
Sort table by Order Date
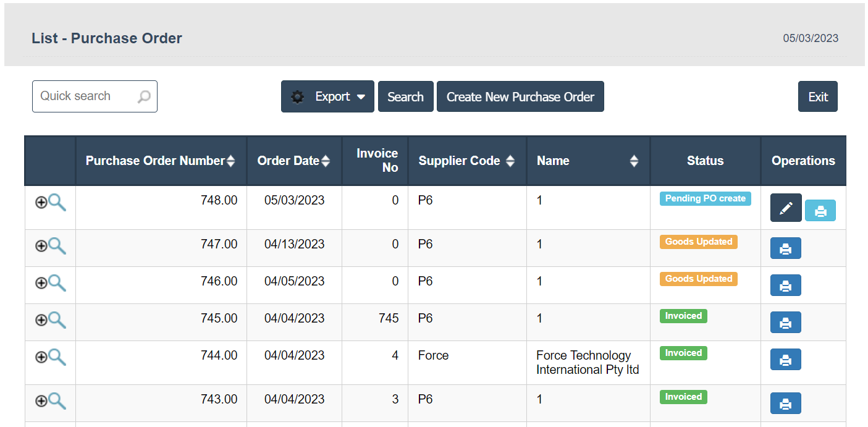click(326, 161)
